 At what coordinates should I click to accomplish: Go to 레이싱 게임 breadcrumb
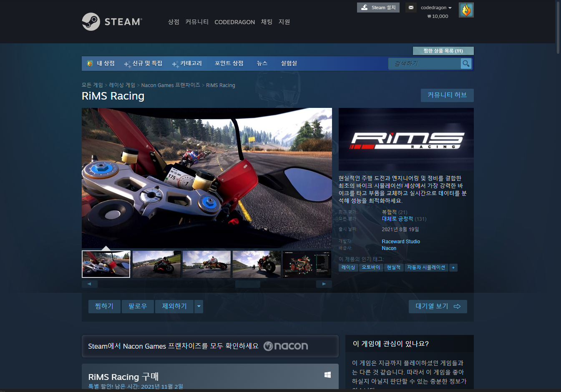pyautogui.click(x=122, y=85)
